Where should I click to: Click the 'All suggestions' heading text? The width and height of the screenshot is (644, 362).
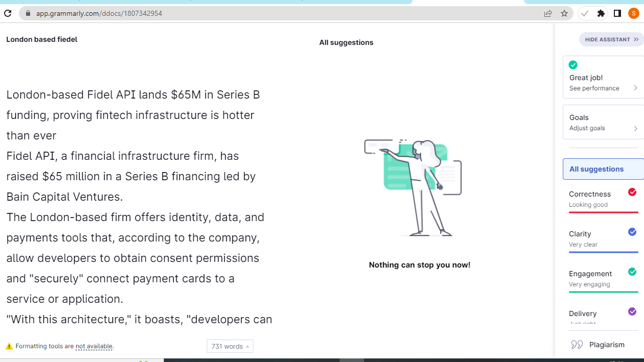pos(346,42)
